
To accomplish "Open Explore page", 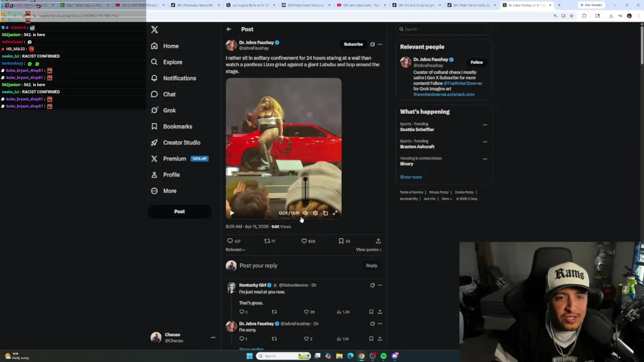I will tap(166, 62).
